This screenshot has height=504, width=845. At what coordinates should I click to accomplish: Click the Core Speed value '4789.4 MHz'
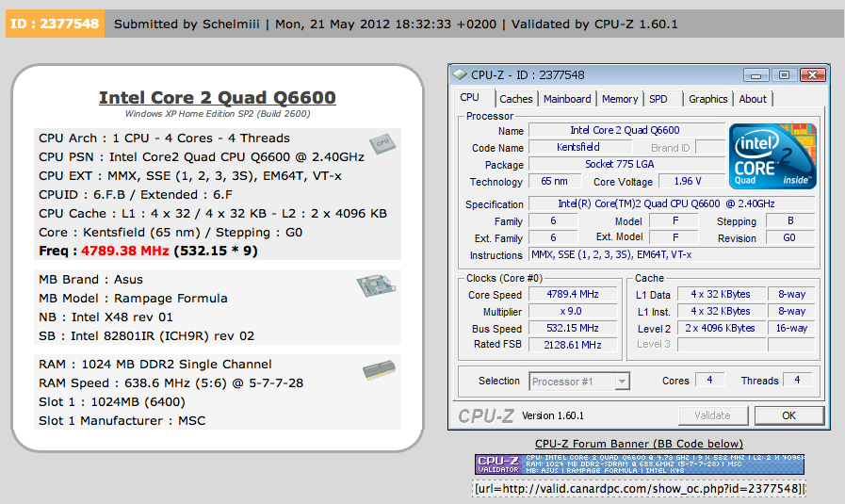[x=573, y=294]
